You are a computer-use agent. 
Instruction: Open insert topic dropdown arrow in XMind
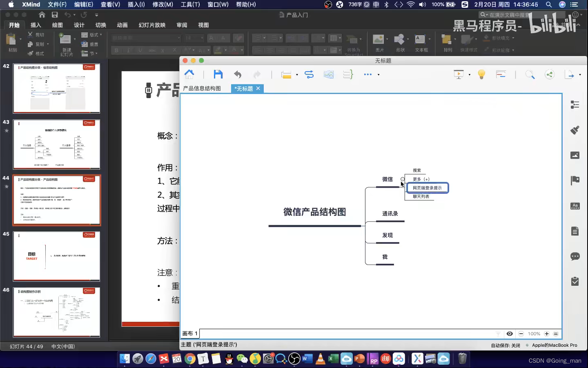pos(297,75)
